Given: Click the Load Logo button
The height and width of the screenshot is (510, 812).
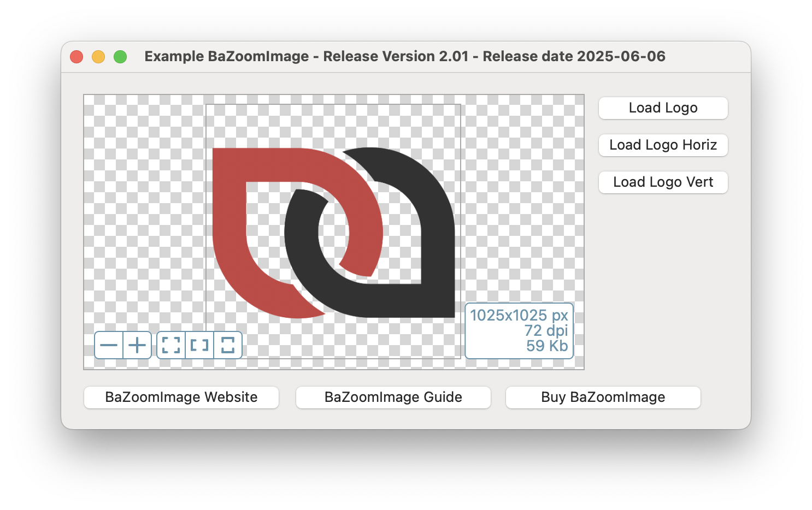Looking at the screenshot, I should (663, 108).
